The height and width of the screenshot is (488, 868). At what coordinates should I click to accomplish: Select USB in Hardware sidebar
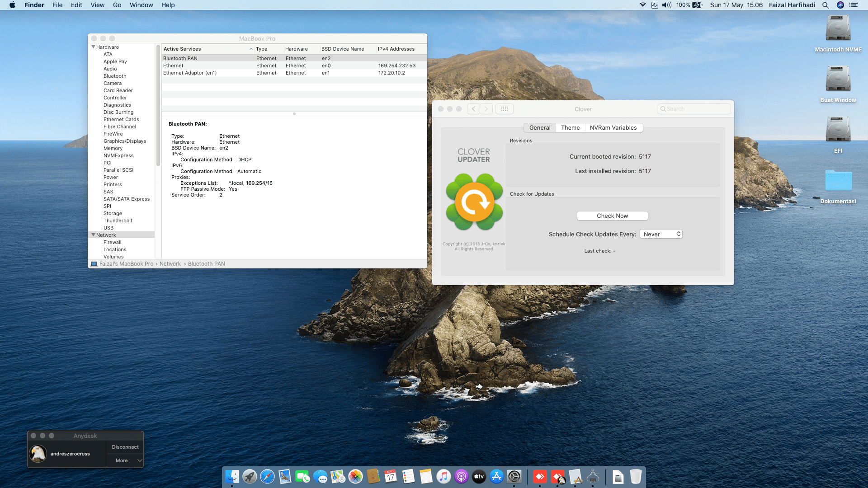[108, 228]
